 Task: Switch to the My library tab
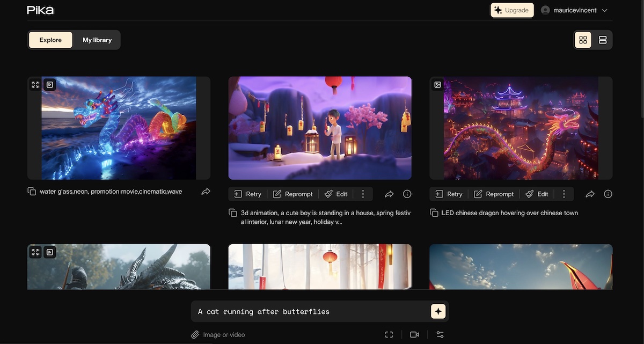97,40
